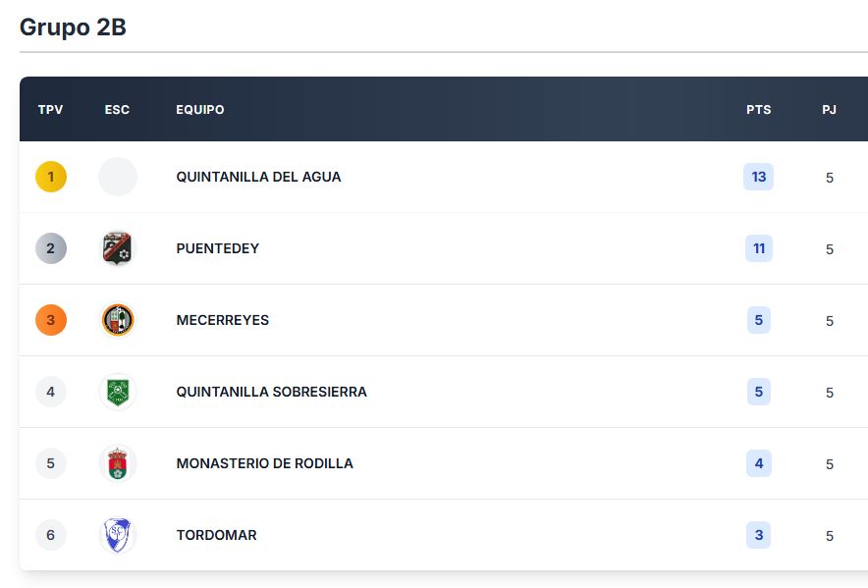
Task: Click the Quintanilla Sobresierra green crest
Action: click(118, 392)
